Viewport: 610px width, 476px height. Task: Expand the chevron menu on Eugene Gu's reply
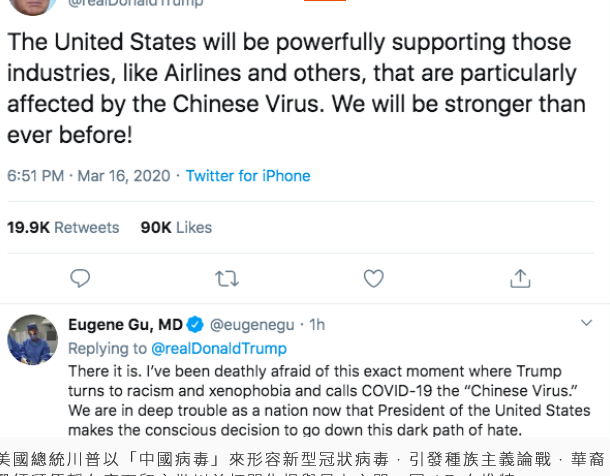(x=587, y=323)
